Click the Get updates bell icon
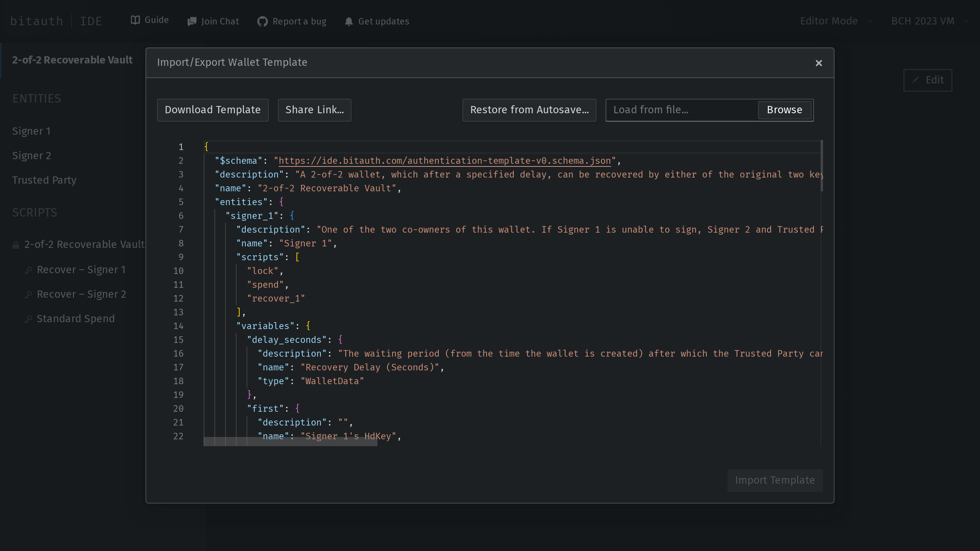Viewport: 980px width, 551px height. (348, 21)
